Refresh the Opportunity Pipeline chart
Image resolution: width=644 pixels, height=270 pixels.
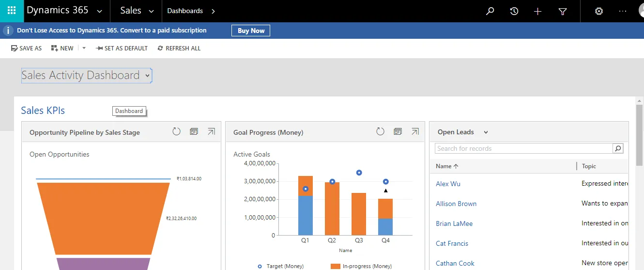pyautogui.click(x=177, y=131)
